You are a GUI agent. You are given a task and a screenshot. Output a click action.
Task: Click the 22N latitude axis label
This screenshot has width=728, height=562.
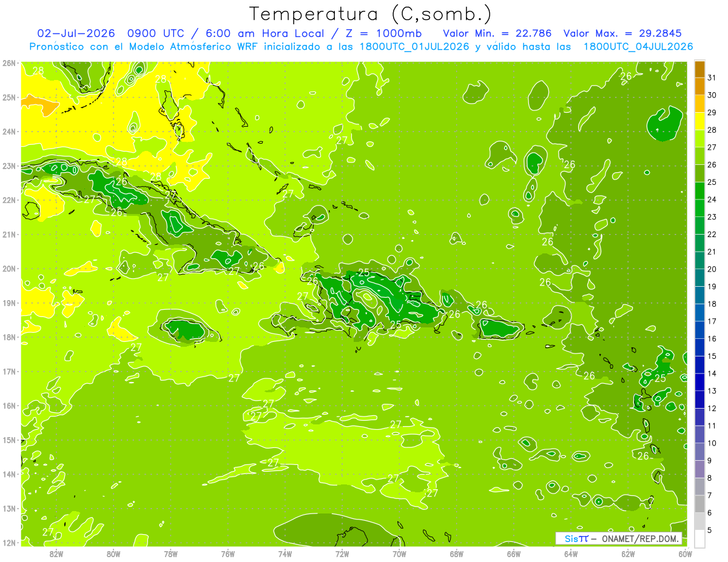(8, 200)
